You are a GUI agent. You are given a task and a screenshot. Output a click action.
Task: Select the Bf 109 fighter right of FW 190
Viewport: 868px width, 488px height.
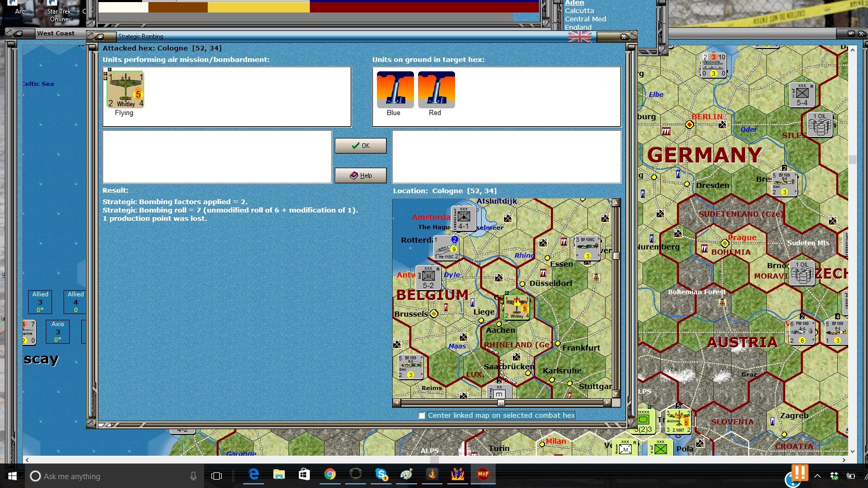click(837, 332)
